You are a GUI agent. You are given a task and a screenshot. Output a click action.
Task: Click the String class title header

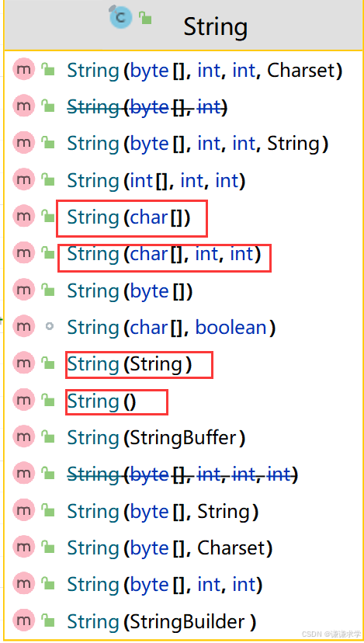pyautogui.click(x=215, y=26)
